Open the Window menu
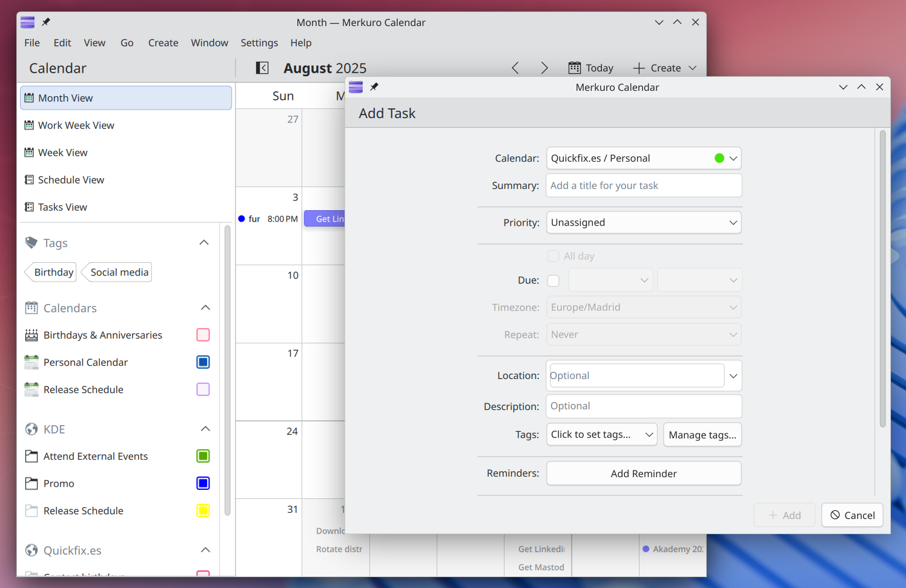906x588 pixels. point(210,43)
